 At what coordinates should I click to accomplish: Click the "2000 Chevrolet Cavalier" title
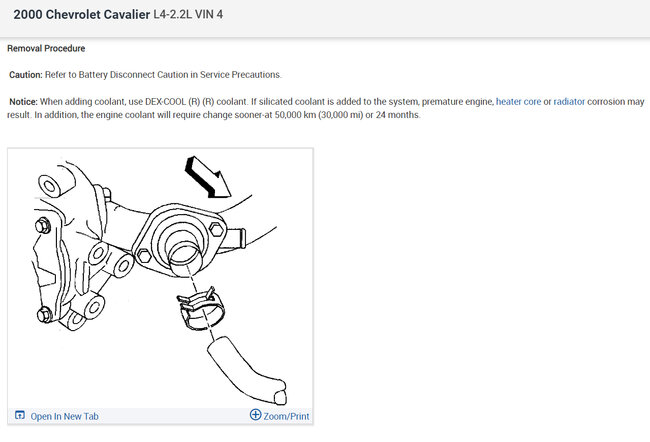[x=82, y=15]
